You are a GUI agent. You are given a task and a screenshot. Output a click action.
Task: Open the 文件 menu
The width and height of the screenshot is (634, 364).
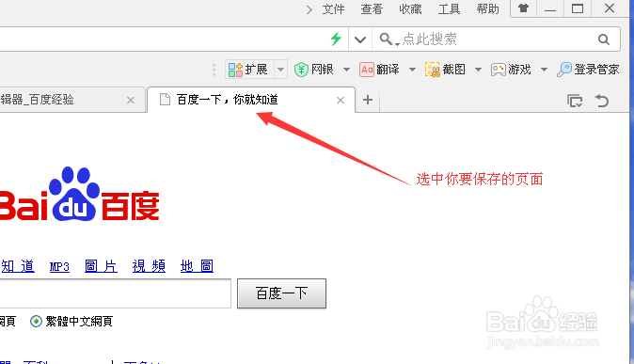333,8
